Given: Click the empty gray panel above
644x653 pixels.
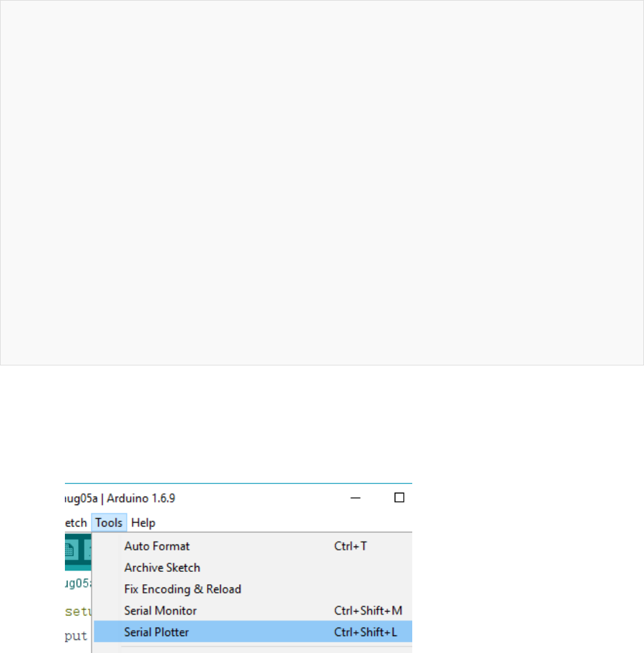Looking at the screenshot, I should [x=321, y=182].
